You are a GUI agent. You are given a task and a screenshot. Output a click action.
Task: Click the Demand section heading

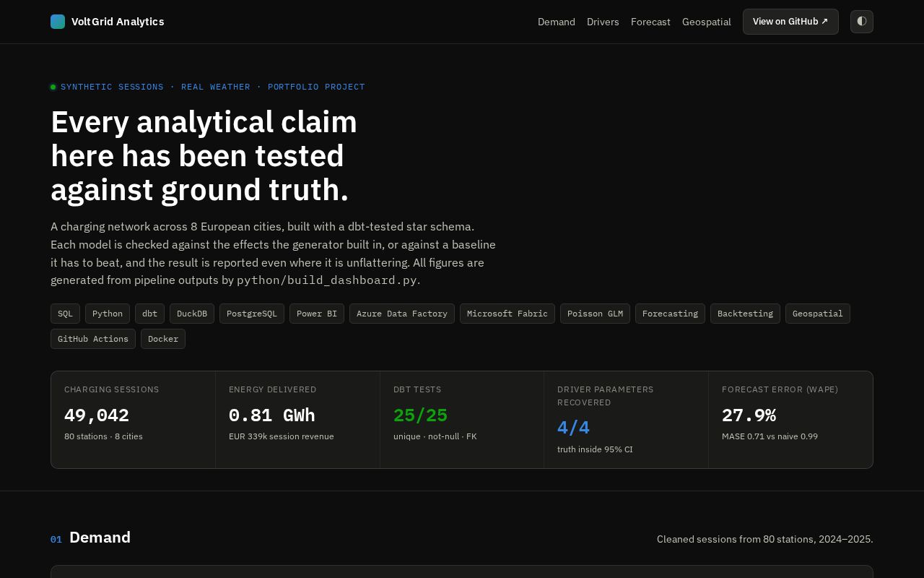click(100, 538)
